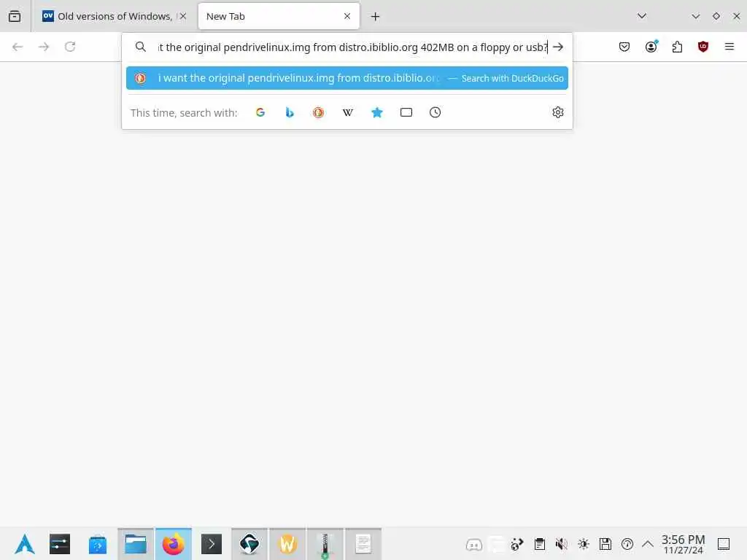
Task: Open the Konsole terminal taskbar icon
Action: click(x=212, y=544)
